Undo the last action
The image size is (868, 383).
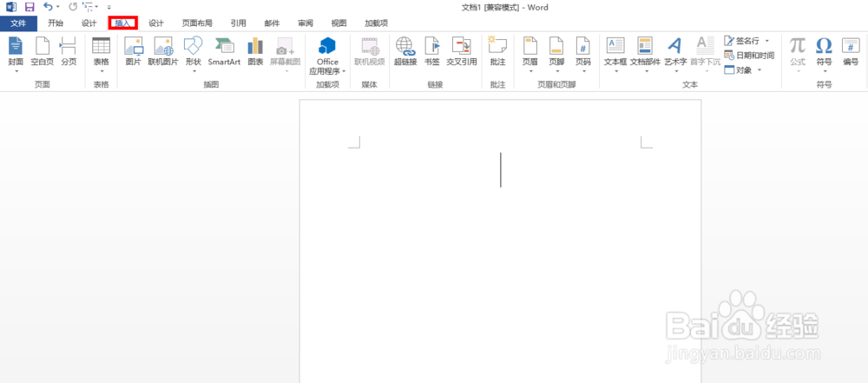[x=48, y=7]
